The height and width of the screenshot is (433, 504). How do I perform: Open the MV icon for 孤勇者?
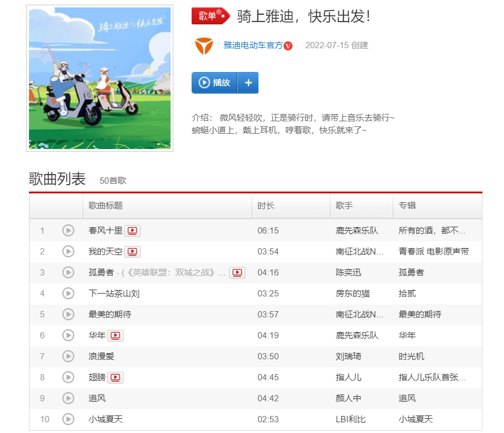point(237,273)
